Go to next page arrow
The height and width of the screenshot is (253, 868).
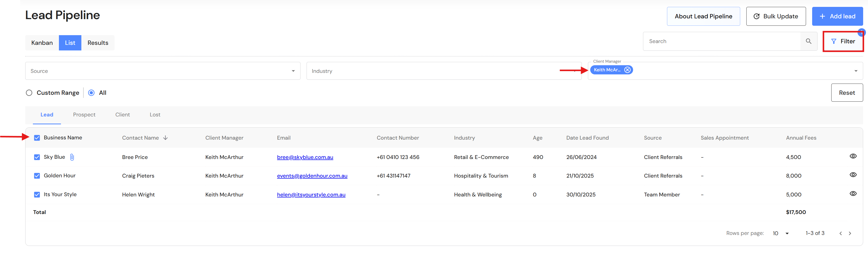click(850, 233)
